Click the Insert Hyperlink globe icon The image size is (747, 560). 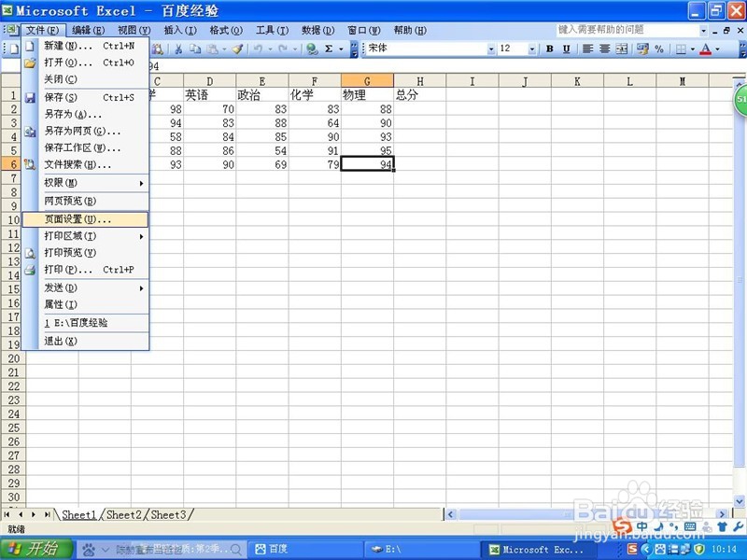pyautogui.click(x=312, y=49)
